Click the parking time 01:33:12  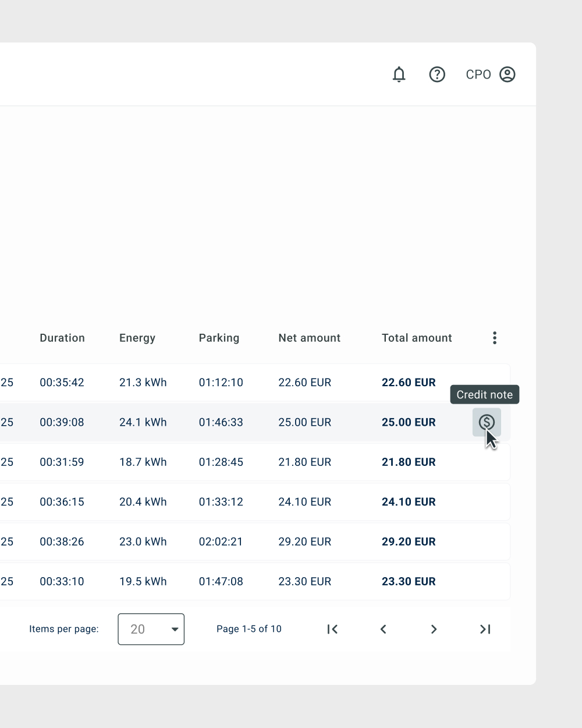click(x=221, y=502)
